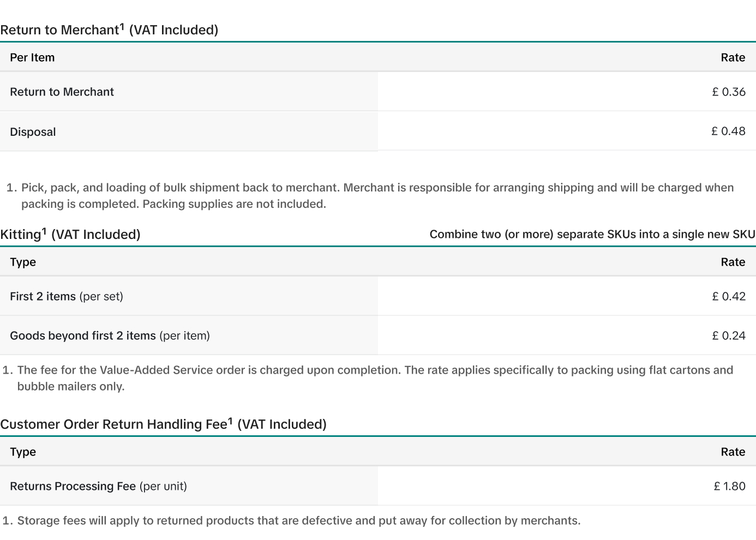Click the Per Item column header
Screen dimensions: 756x540
coord(32,57)
